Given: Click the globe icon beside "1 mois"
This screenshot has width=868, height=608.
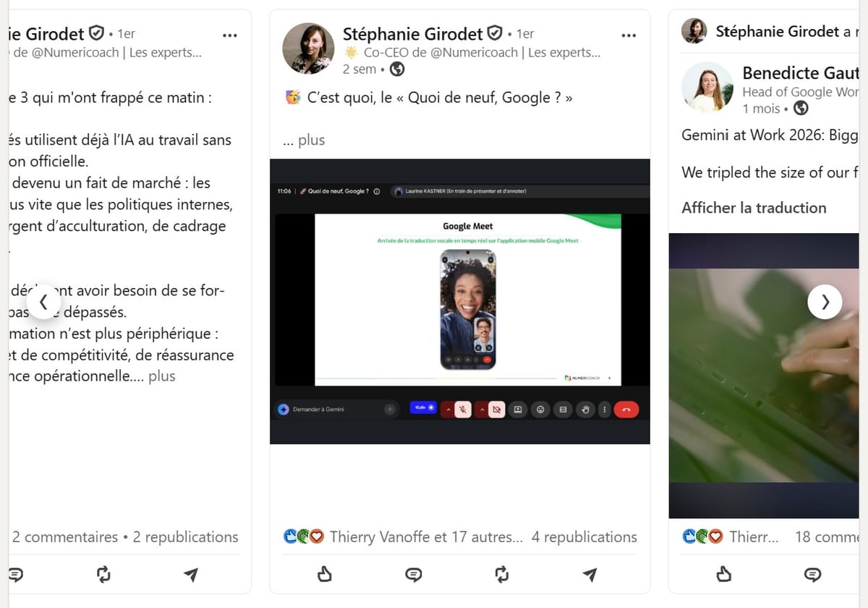Looking at the screenshot, I should coord(800,109).
